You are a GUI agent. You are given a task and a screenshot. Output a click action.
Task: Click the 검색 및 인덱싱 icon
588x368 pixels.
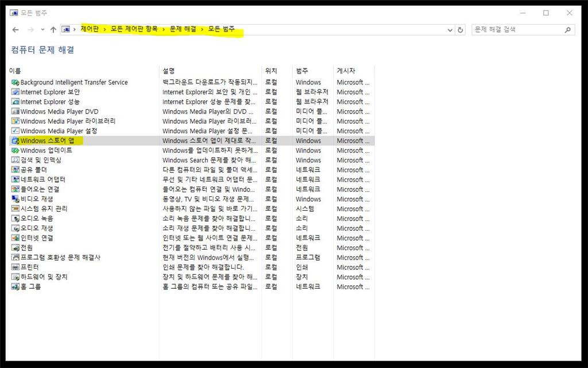point(16,160)
